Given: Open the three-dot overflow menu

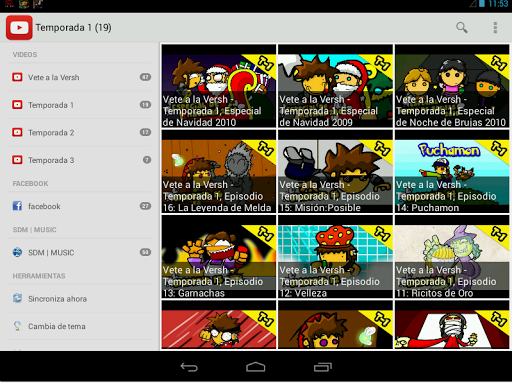Looking at the screenshot, I should [x=495, y=28].
